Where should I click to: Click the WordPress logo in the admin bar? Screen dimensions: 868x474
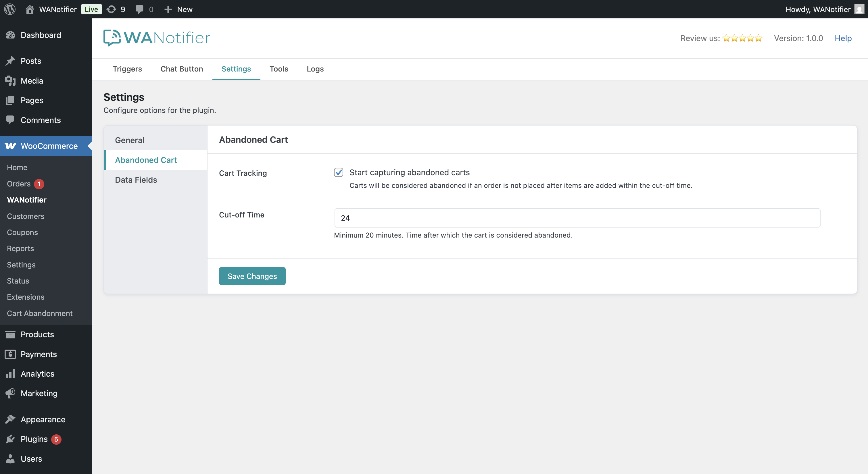tap(9, 9)
